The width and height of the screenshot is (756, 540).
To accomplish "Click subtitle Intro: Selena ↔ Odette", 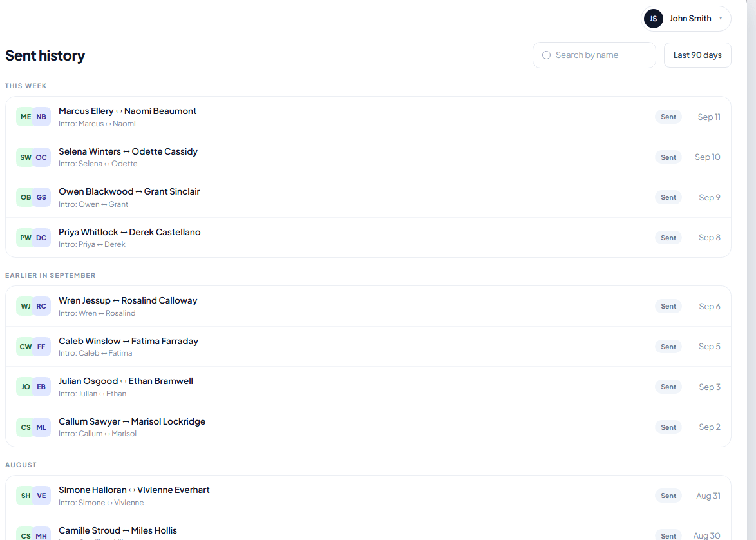I will point(98,164).
